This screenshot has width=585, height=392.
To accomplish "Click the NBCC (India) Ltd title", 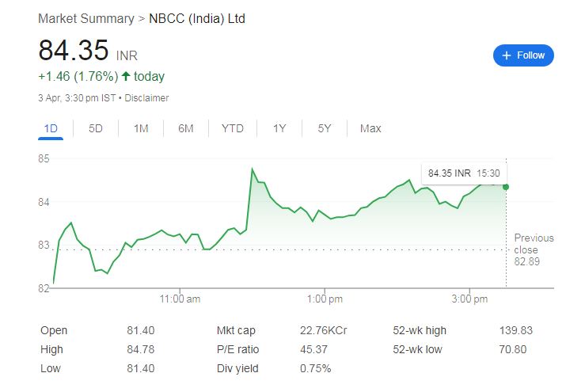I will [x=197, y=18].
